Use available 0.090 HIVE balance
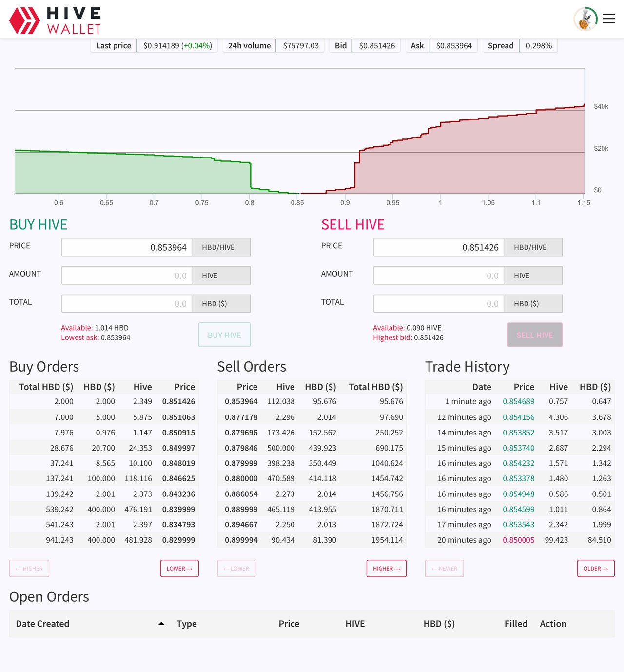The height and width of the screenshot is (672, 624). (x=407, y=328)
